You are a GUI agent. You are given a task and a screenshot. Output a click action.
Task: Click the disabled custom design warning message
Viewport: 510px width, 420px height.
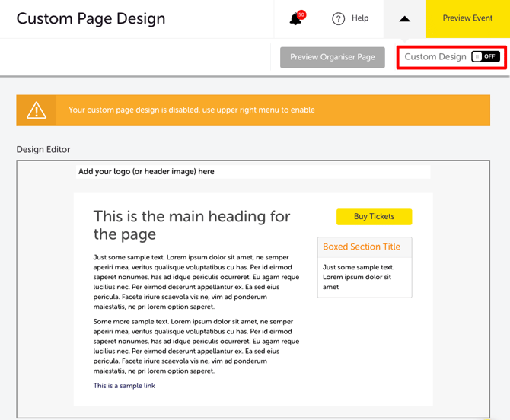(192, 110)
